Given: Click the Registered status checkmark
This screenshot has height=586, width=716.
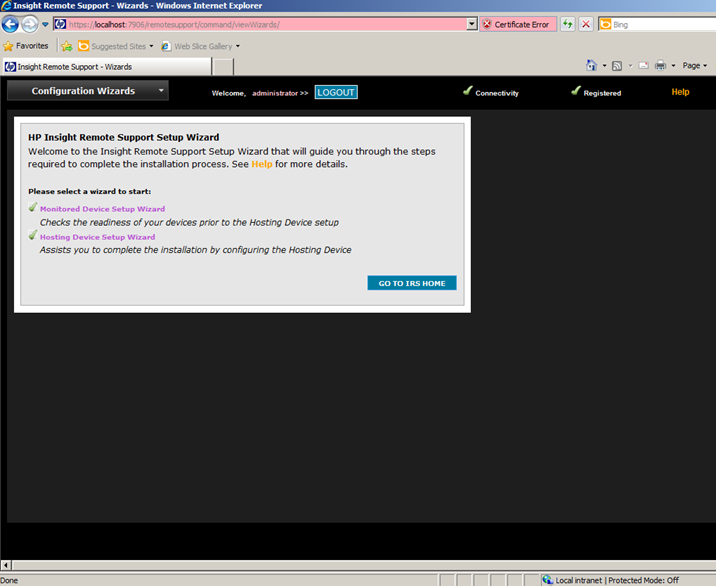Looking at the screenshot, I should click(x=576, y=90).
